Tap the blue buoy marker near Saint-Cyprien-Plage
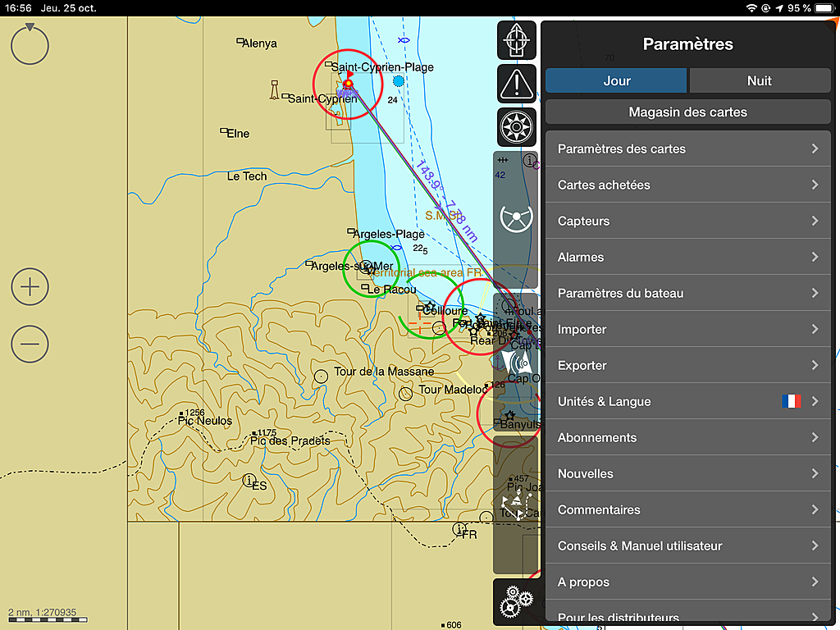The height and width of the screenshot is (630, 840). 399,81
